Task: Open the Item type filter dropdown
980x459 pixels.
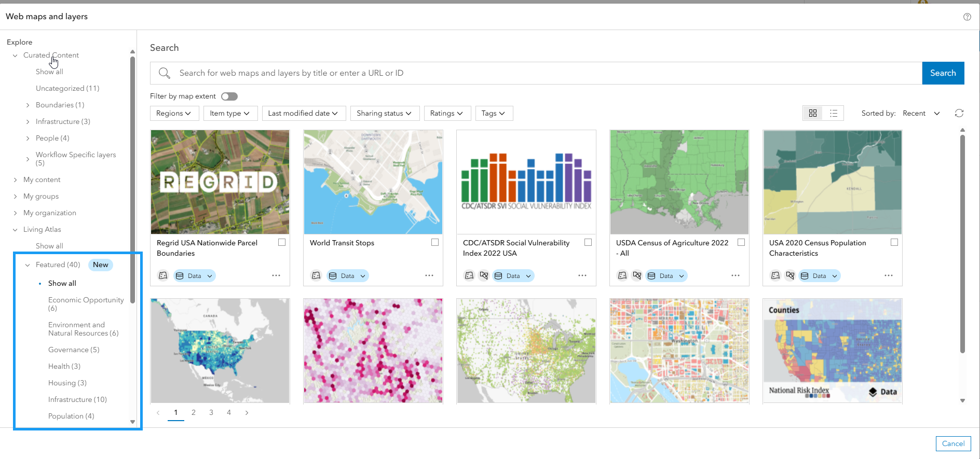Action: point(230,113)
